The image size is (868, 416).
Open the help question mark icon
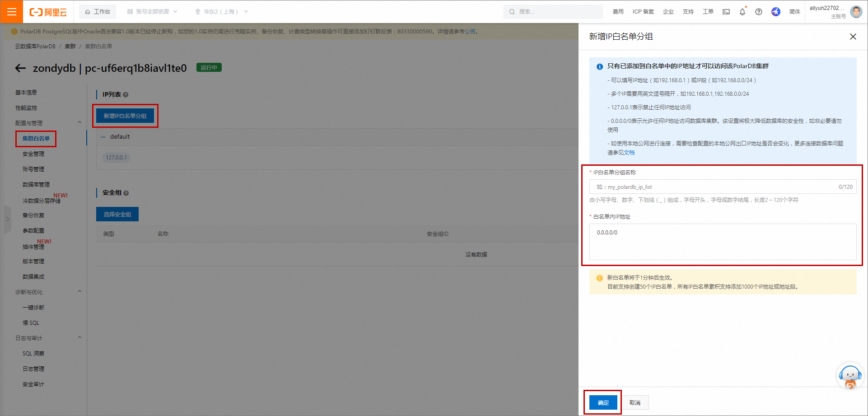pyautogui.click(x=759, y=12)
